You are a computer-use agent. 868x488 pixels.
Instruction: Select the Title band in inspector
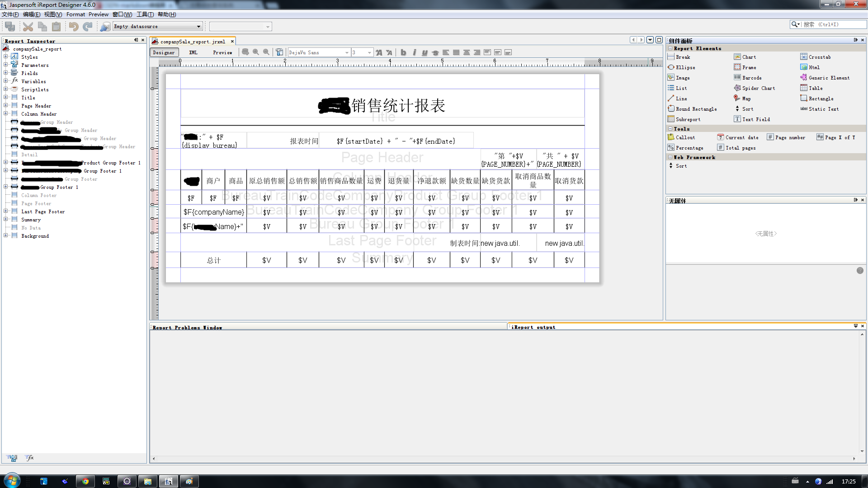28,98
